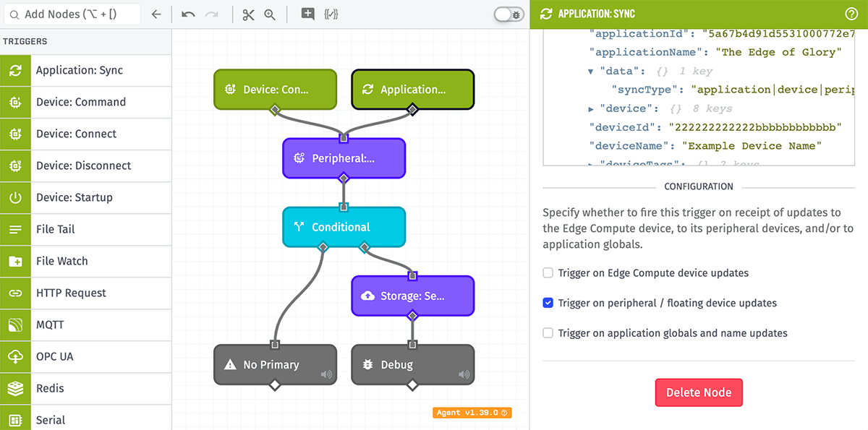Uncheck Trigger on peripheral device updates
The height and width of the screenshot is (430, 868).
click(x=548, y=303)
